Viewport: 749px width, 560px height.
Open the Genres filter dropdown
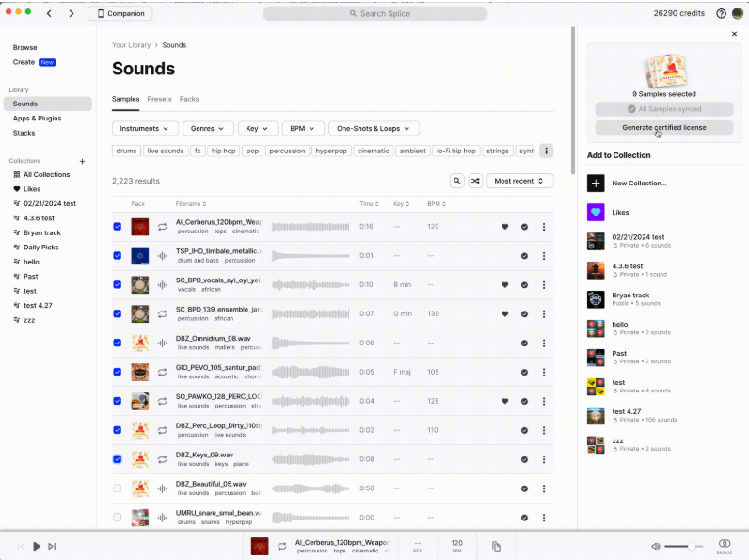(208, 129)
